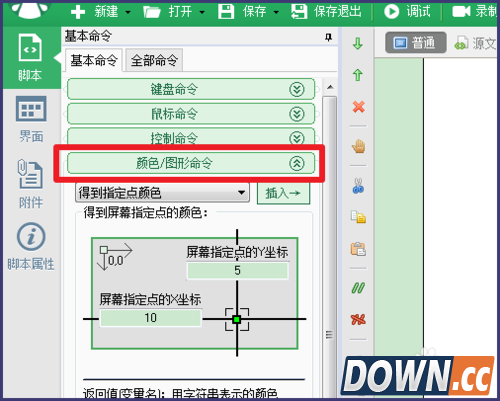The height and width of the screenshot is (401, 500).
Task: Click the 保存 (Save) floppy disk button
Action: click(x=242, y=11)
